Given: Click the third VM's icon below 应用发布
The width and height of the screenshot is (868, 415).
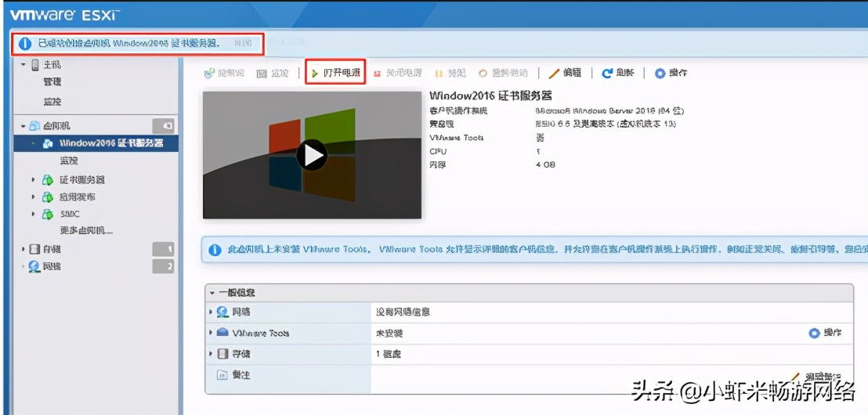Looking at the screenshot, I should click(x=48, y=214).
